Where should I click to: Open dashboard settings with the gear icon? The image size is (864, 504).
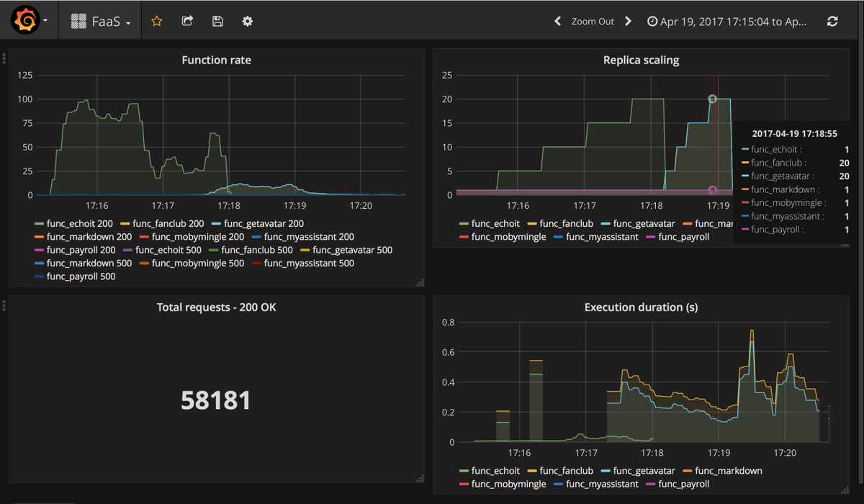tap(247, 21)
